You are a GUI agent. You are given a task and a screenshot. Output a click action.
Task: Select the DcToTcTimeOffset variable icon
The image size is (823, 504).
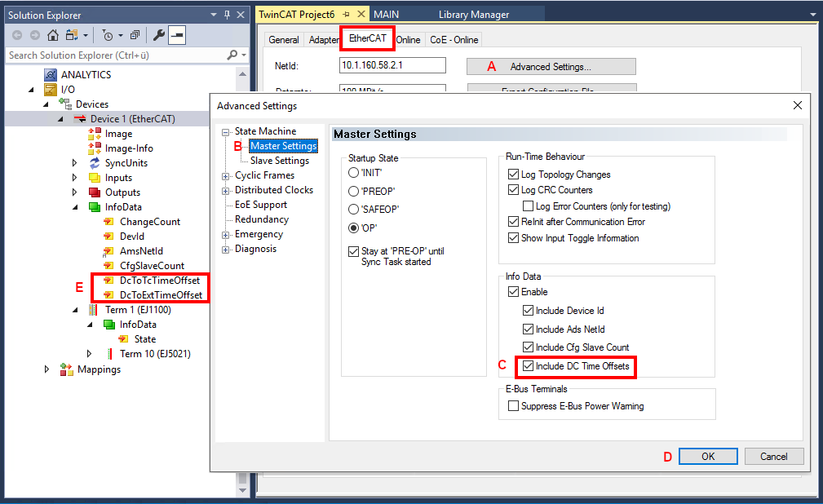click(x=108, y=281)
